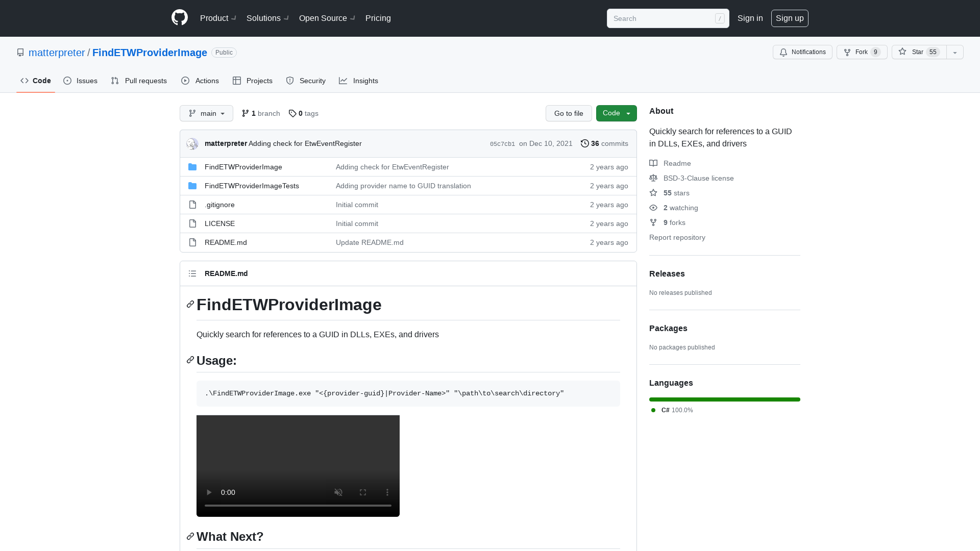Image resolution: width=980 pixels, height=551 pixels.
Task: Click the Notifications bell button
Action: coord(802,52)
